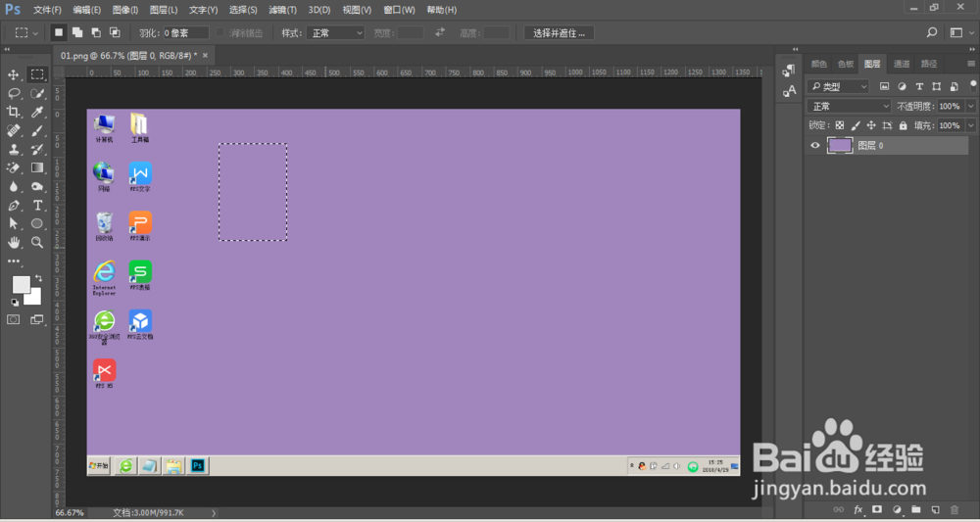The width and height of the screenshot is (980, 522).
Task: Click the search icon in options bar
Action: click(x=932, y=32)
